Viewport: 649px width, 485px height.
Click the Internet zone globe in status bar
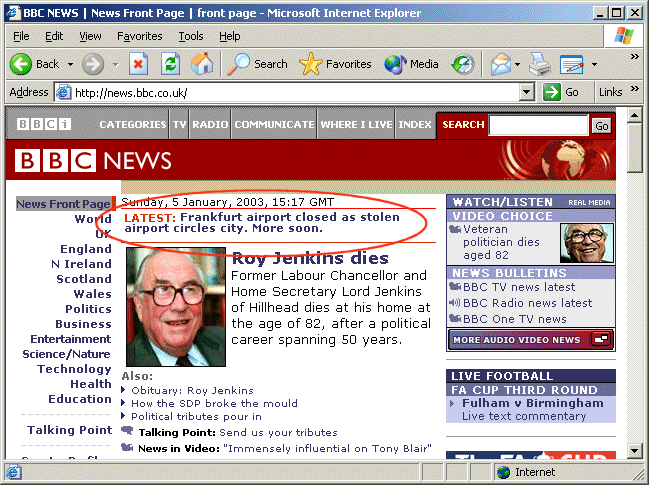pos(503,472)
